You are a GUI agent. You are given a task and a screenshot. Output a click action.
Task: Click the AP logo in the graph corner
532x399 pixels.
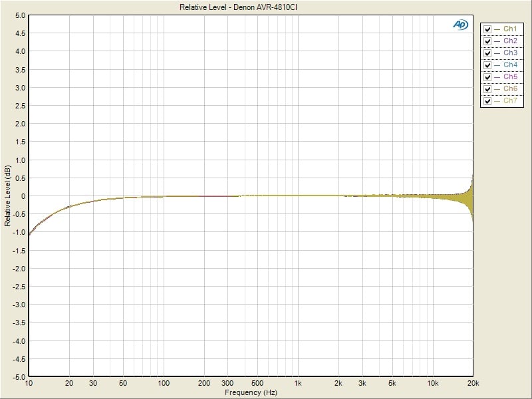tap(460, 25)
